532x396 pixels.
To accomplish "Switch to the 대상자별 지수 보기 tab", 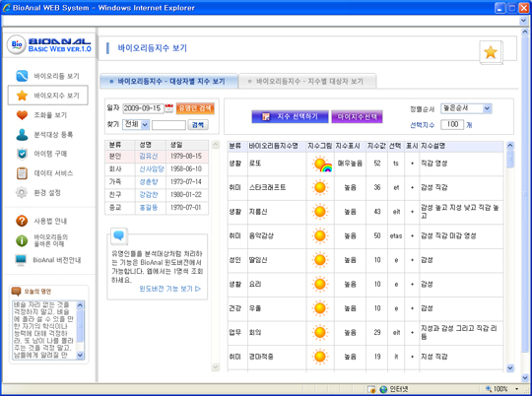I will (x=168, y=82).
